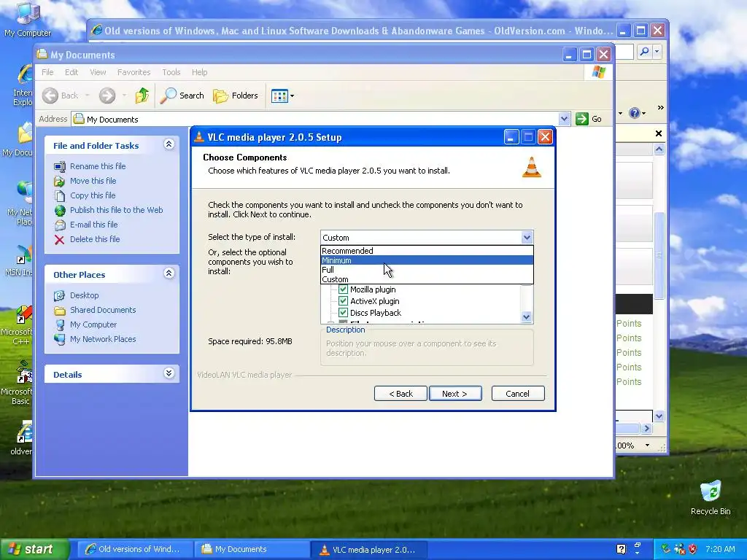Click the Next button in VLC setup

point(455,393)
